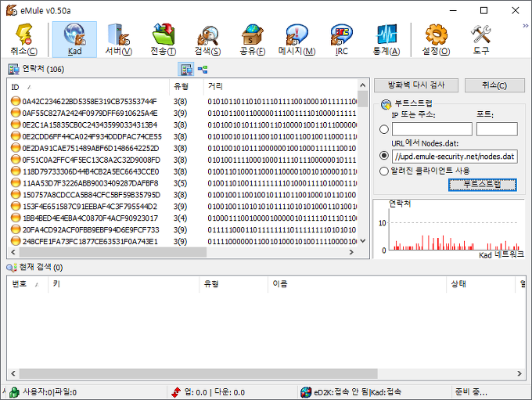
Task: Click the eD2K/Kad globe status icon
Action: tap(306, 392)
